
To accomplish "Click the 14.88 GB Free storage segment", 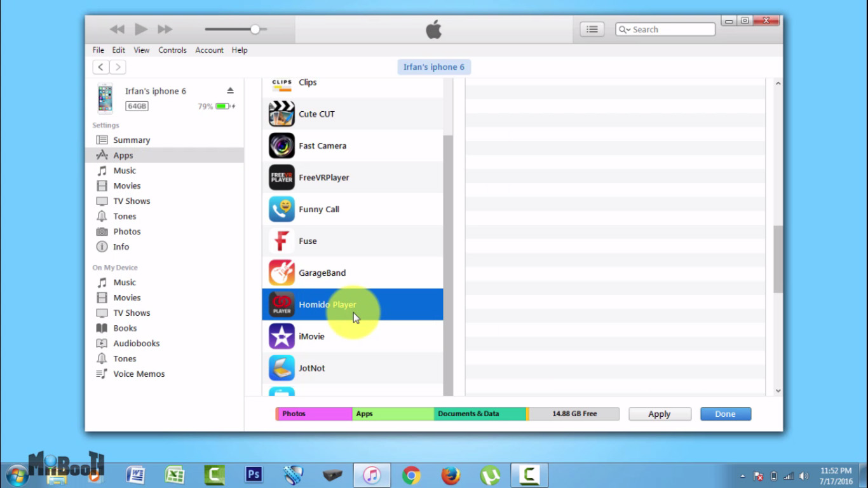I will click(574, 414).
